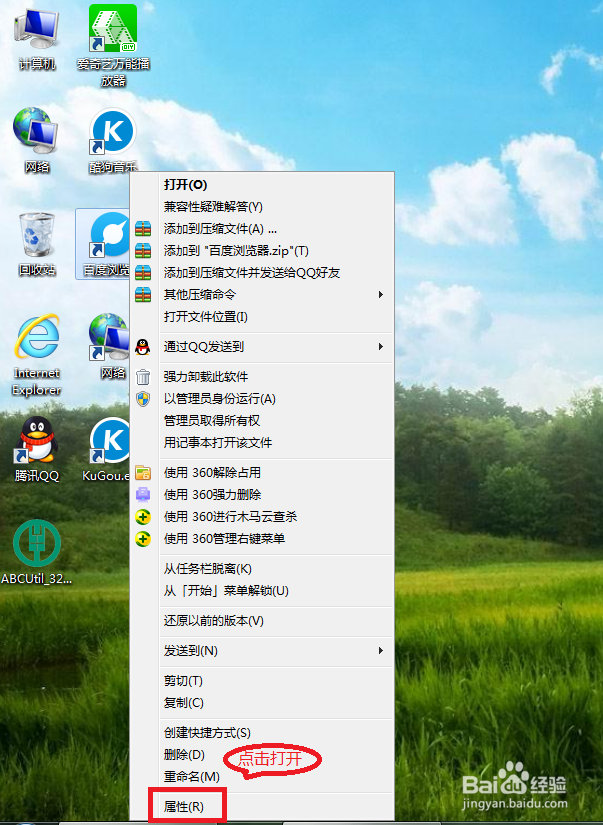Open 属性(R) properties from the menu
Screen dimensions: 603x825
point(262,807)
